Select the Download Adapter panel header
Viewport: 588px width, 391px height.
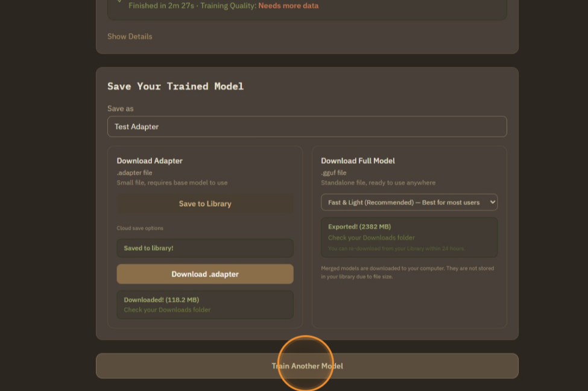tap(150, 161)
